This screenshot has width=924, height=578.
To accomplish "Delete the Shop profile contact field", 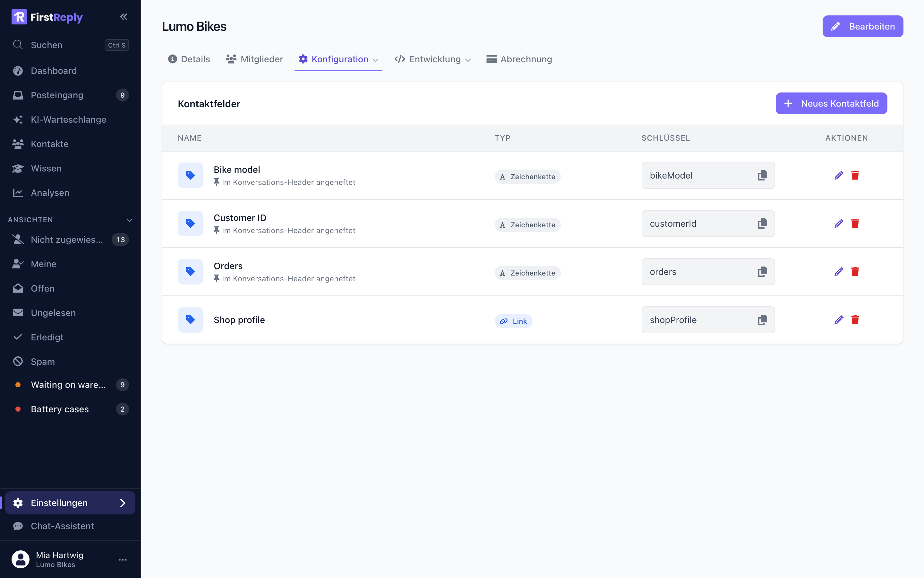I will 855,320.
